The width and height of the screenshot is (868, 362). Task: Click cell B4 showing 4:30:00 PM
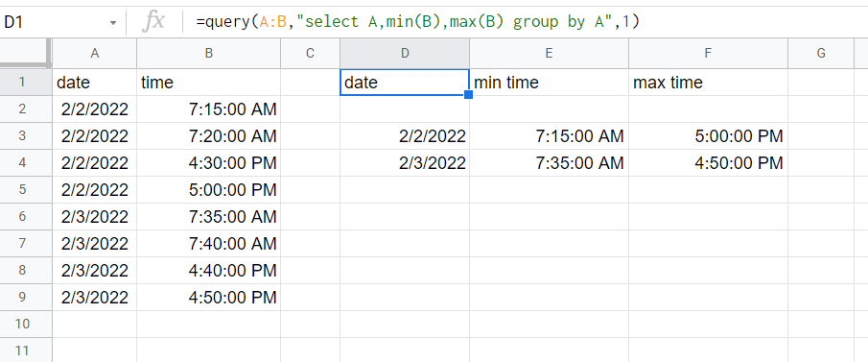coord(209,163)
